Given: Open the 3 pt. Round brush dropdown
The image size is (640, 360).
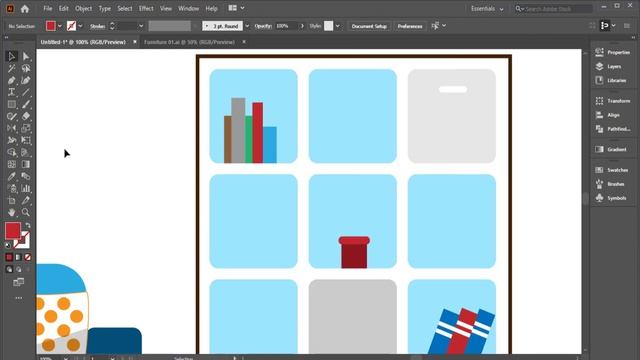Looking at the screenshot, I should pos(247,26).
